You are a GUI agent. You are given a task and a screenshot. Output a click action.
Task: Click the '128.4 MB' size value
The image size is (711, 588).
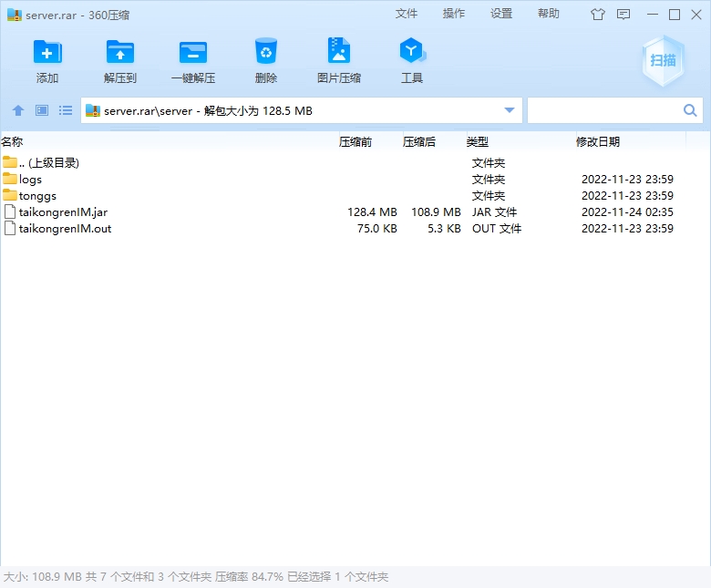(x=372, y=212)
